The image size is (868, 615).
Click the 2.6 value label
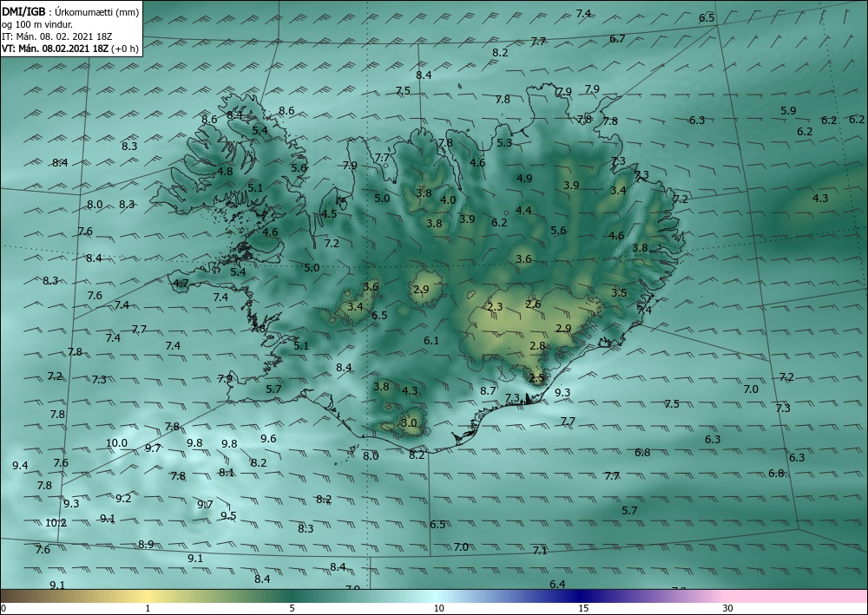[533, 304]
